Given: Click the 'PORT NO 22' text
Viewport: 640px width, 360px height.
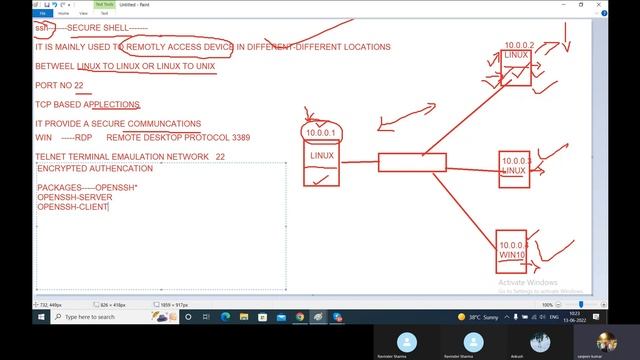Looking at the screenshot, I should click(x=59, y=85).
